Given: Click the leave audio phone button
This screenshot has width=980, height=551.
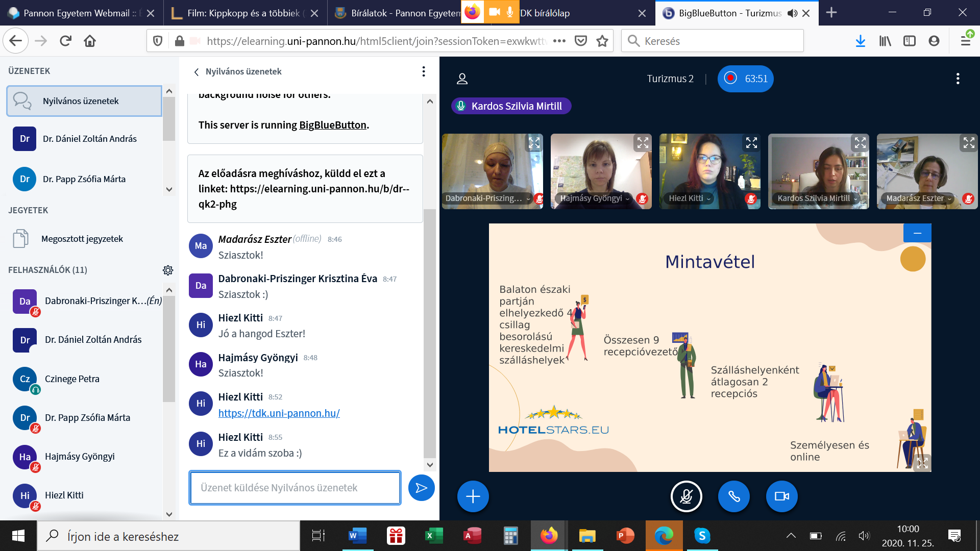Looking at the screenshot, I should [733, 496].
